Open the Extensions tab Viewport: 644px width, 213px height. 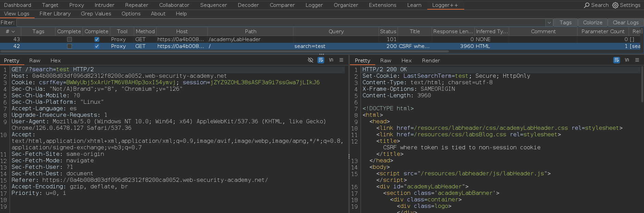click(382, 5)
